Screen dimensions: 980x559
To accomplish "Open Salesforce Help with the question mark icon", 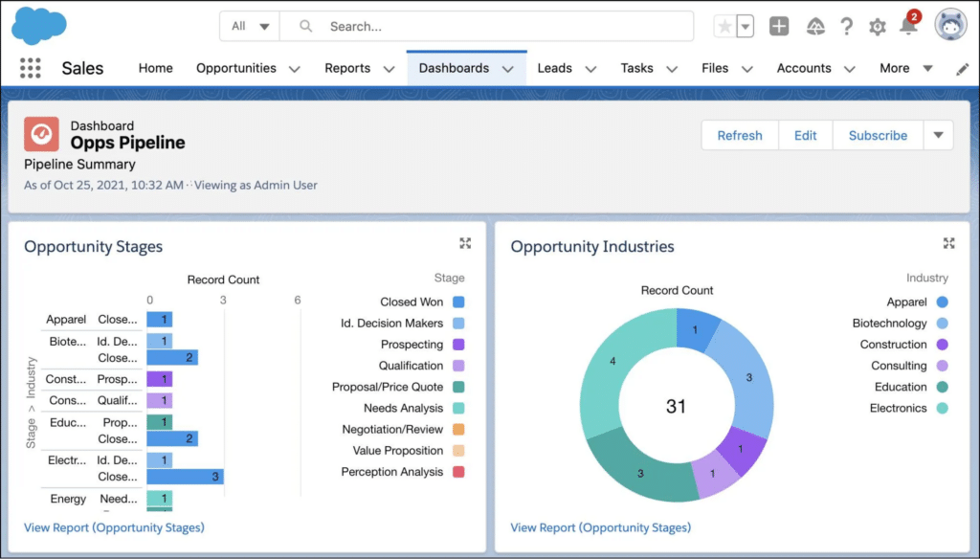I will coord(846,27).
